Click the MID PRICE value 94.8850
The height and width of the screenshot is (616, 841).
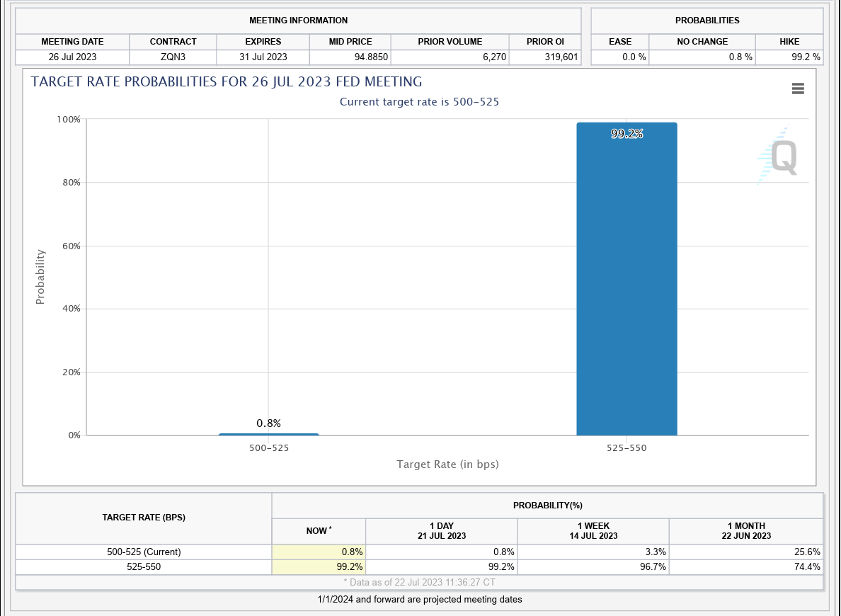(352, 57)
